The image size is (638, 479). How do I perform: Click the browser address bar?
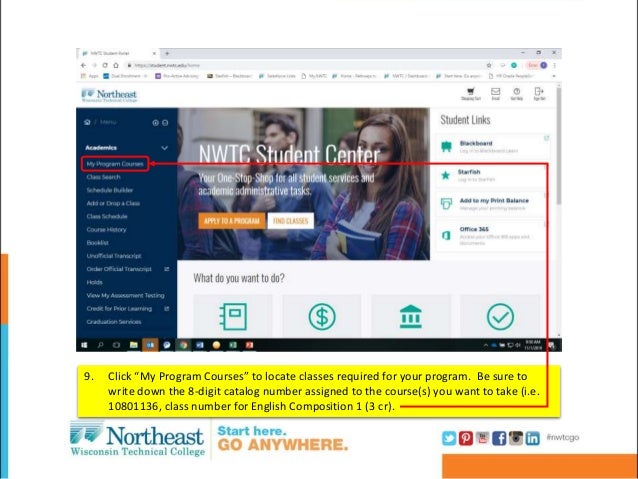305,65
